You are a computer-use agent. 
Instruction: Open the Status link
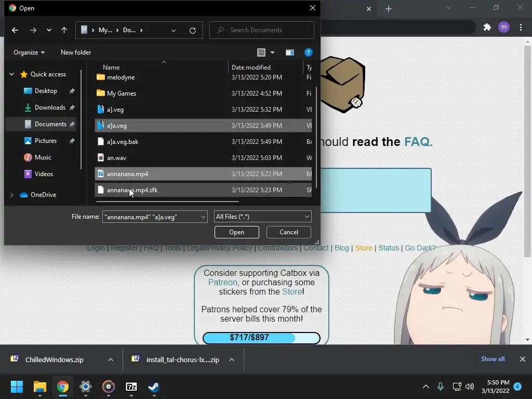coord(389,248)
